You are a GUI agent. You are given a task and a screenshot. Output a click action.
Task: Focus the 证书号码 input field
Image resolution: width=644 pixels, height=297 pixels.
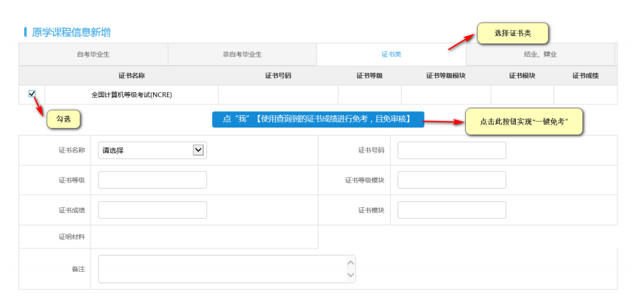(x=451, y=150)
